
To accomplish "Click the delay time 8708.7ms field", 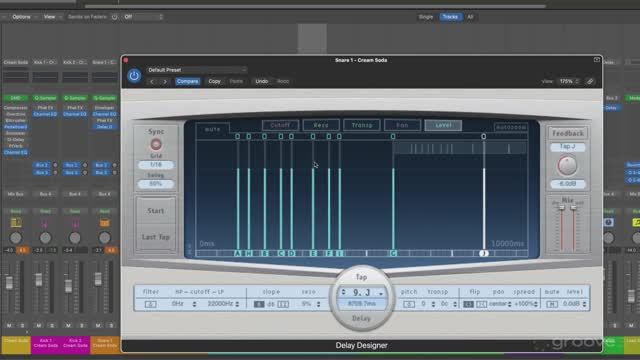I will click(362, 304).
